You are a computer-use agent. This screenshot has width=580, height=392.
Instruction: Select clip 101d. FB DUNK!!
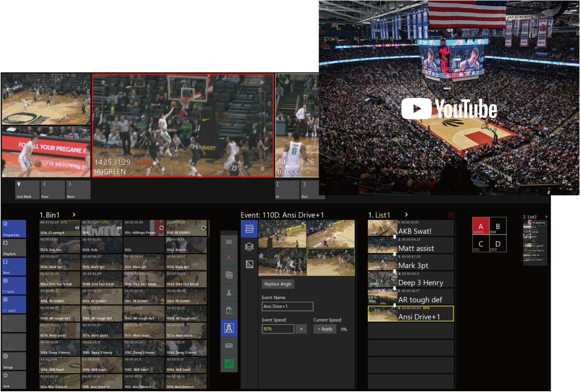click(186, 228)
